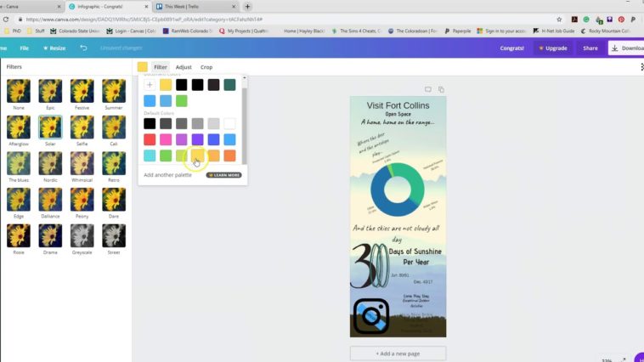
Task: Click the undo arrow icon
Action: point(83,48)
